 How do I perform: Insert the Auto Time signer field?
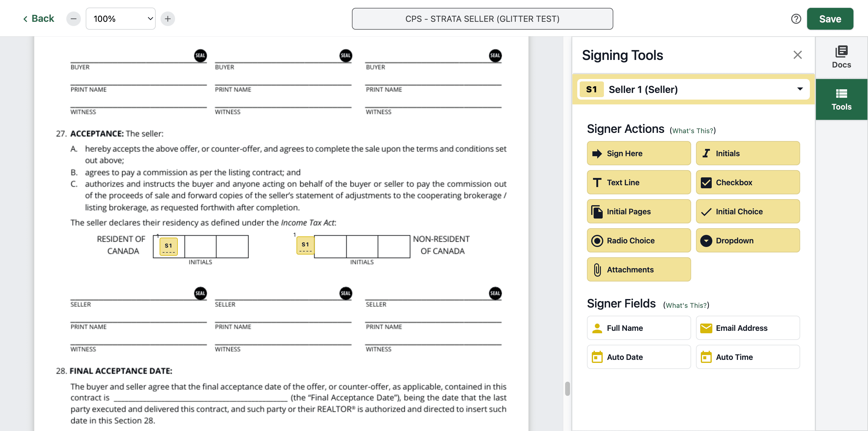(x=748, y=357)
